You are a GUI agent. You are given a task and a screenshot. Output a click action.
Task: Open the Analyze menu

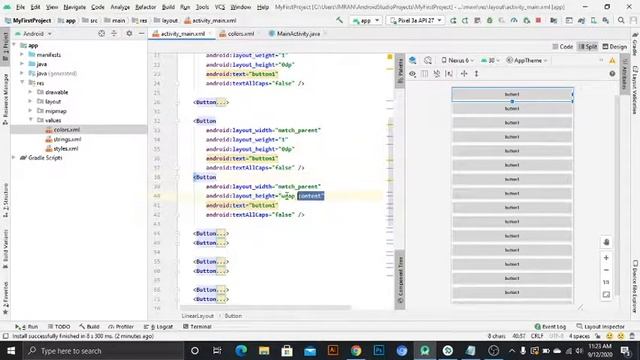pyautogui.click(x=120, y=7)
